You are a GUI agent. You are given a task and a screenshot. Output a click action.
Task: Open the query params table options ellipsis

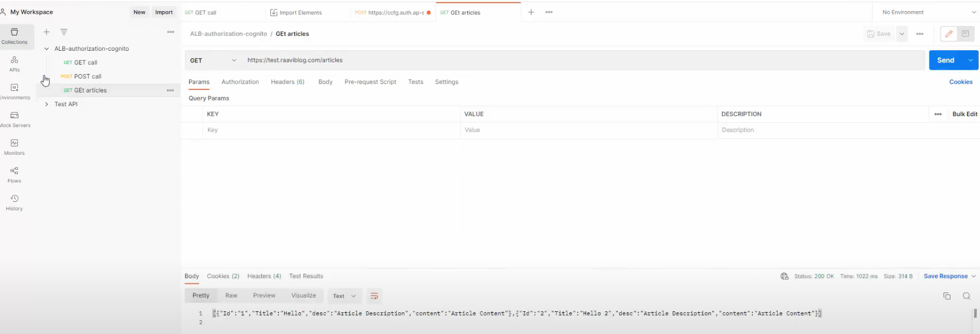tap(938, 114)
